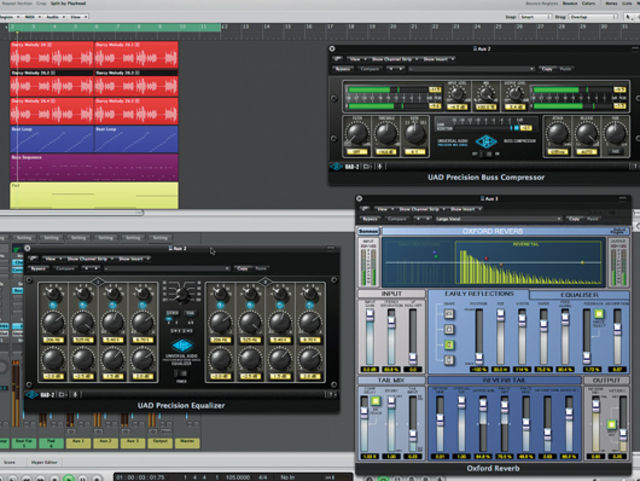Toggle the green button in Oxford Reverb Output section
The image size is (640, 481).
pos(611,425)
